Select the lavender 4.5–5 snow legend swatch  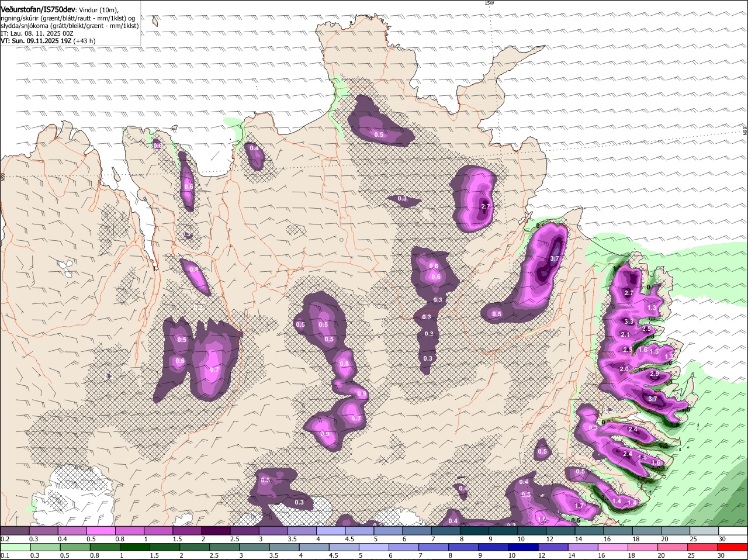[x=359, y=531]
